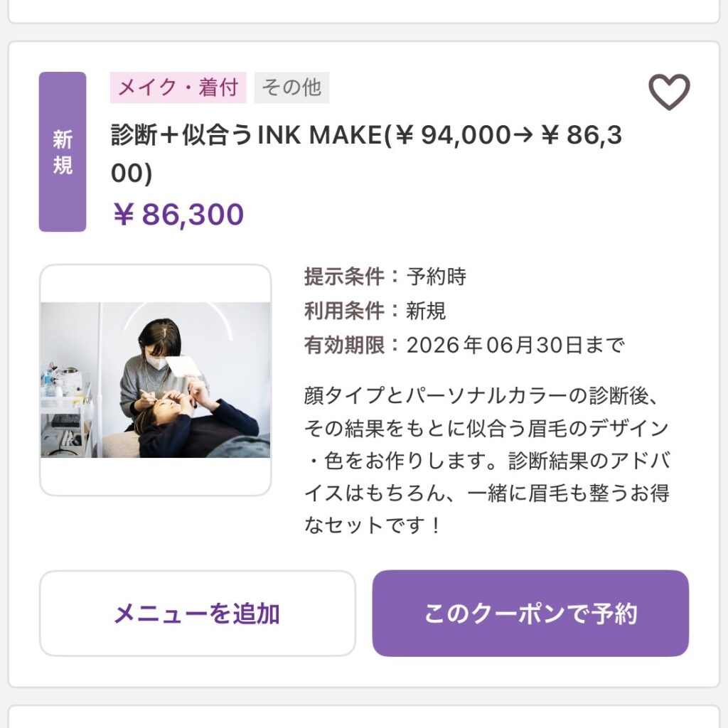Click the 予約時 condition value
The image size is (728, 728).
tap(437, 277)
